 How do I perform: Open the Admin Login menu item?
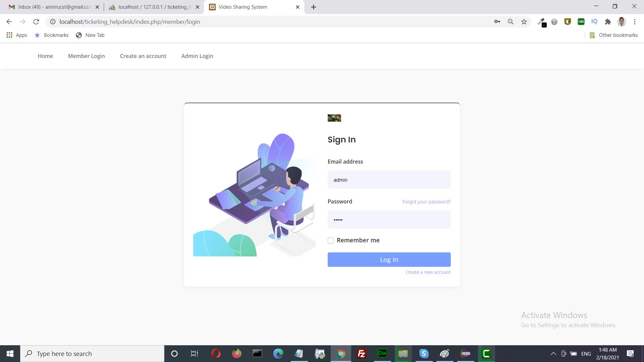coord(197,56)
